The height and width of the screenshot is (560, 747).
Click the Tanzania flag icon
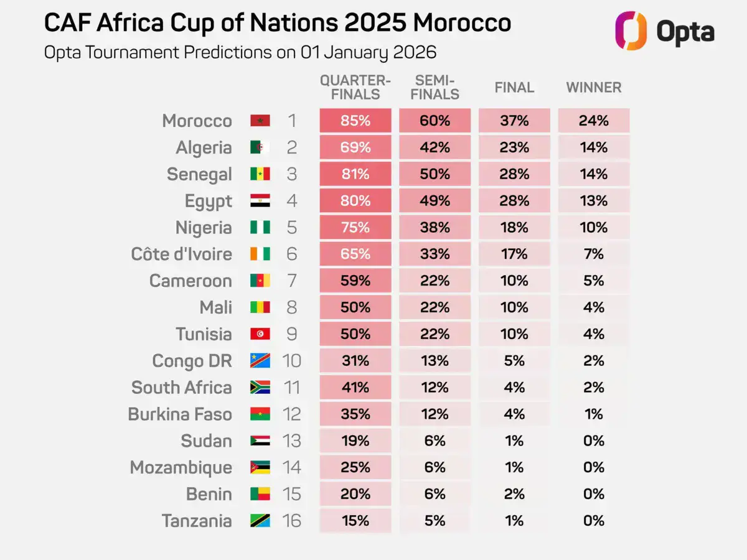(260, 521)
